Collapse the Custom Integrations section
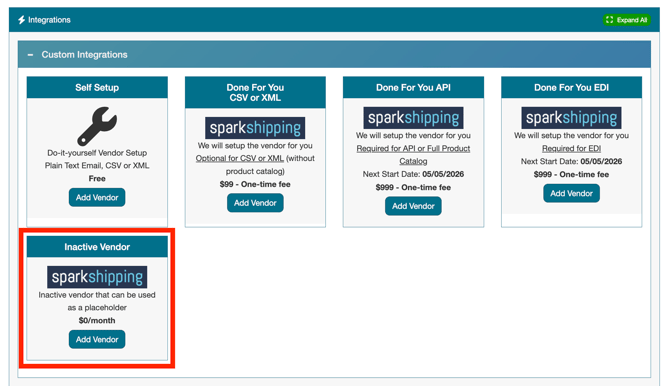 coord(30,55)
